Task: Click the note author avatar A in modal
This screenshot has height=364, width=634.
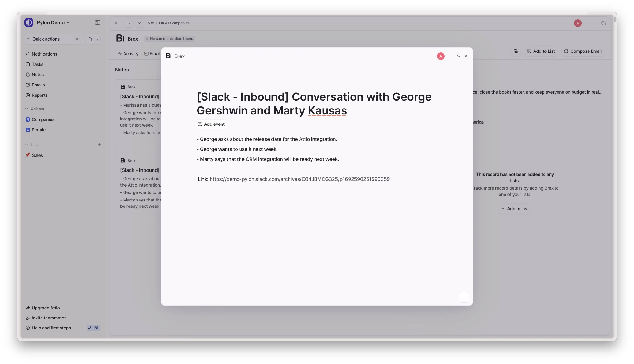Action: coord(441,56)
